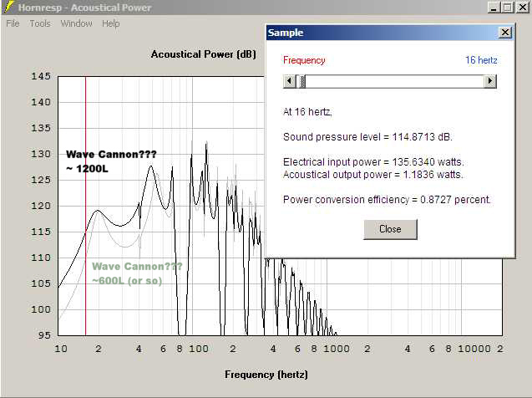This screenshot has height=398, width=532.
Task: Click the 'Electrical input power = 135.6340 watts' line
Action: 373,162
